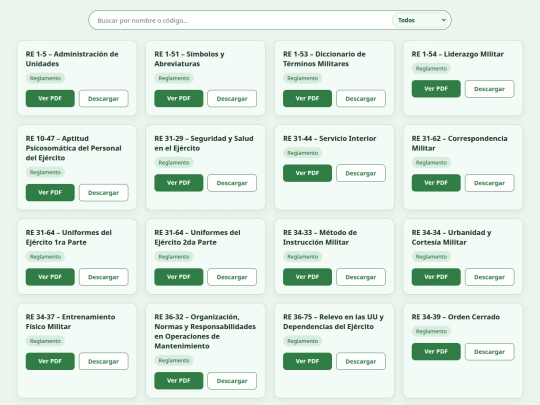Click the title 'RE 1-54 – Liderazgo Militar'

[458, 54]
